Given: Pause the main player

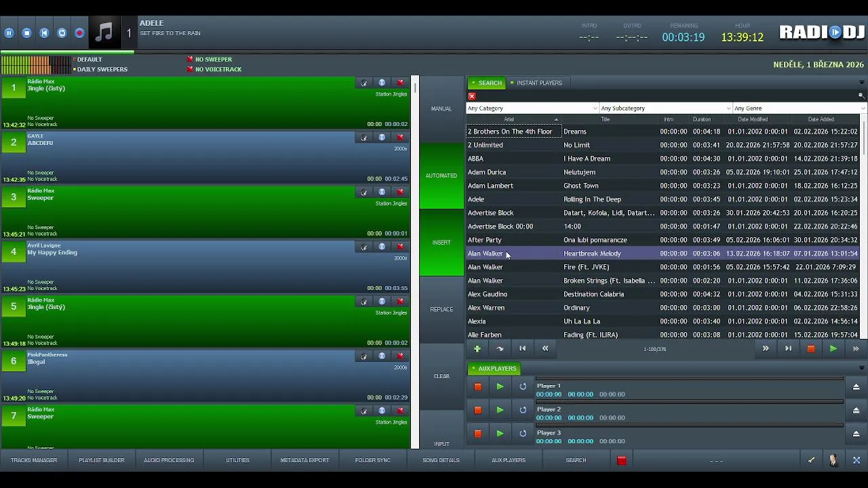Looking at the screenshot, I should click(x=9, y=33).
